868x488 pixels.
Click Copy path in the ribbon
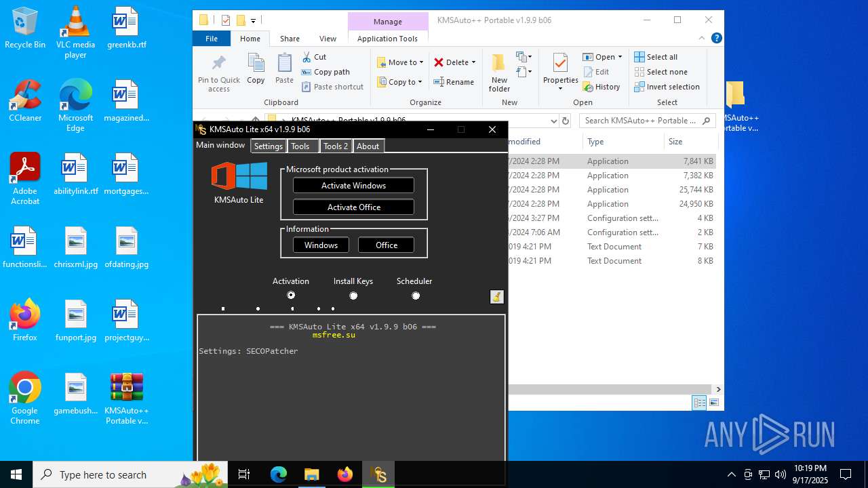coord(325,72)
